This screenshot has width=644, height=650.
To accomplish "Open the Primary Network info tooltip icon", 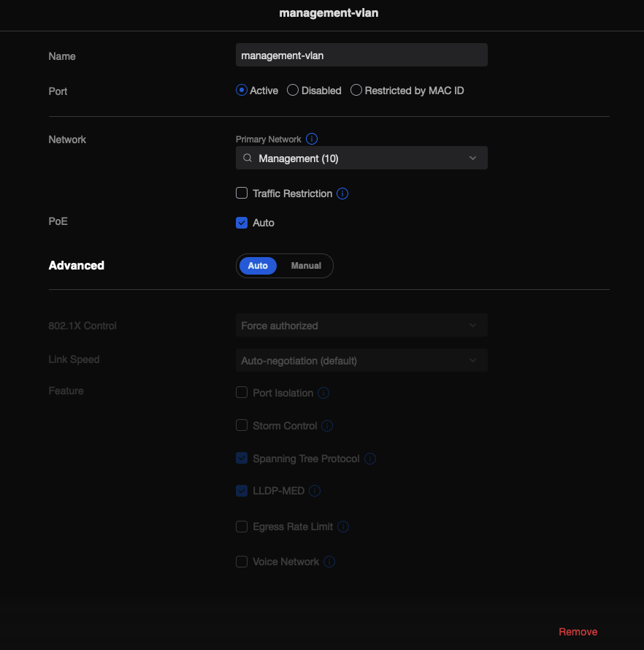I will click(x=311, y=139).
